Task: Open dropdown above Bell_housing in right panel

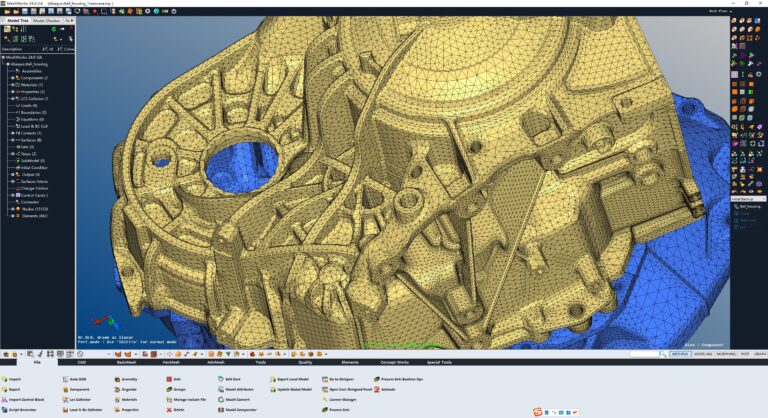Action: [748, 199]
